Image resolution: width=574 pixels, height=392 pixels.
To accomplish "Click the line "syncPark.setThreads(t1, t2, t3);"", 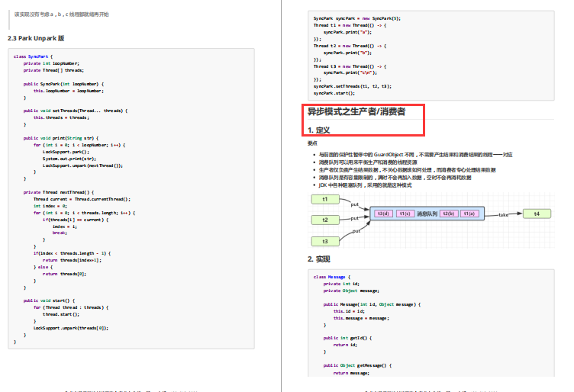I will (353, 86).
